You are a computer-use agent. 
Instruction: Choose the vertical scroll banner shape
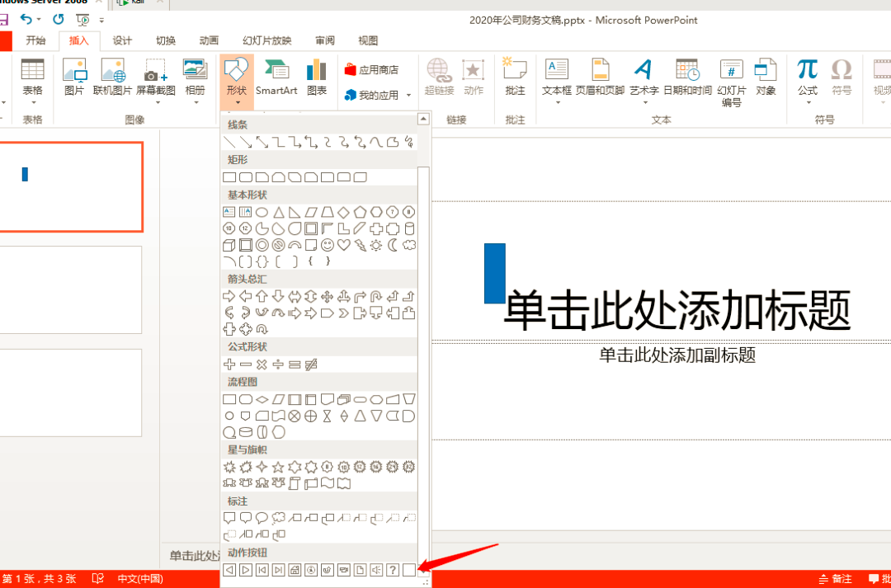coord(295,483)
